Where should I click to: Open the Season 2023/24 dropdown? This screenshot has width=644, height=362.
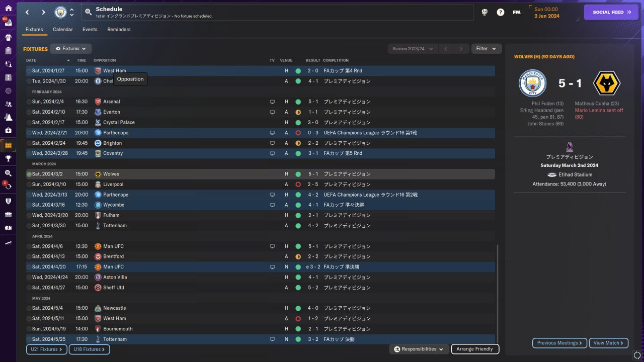413,49
